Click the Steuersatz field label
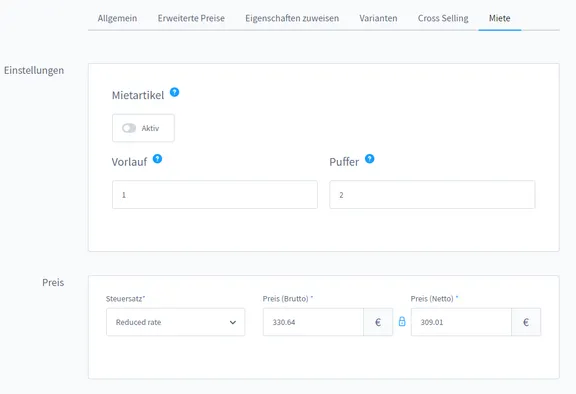 pyautogui.click(x=125, y=299)
